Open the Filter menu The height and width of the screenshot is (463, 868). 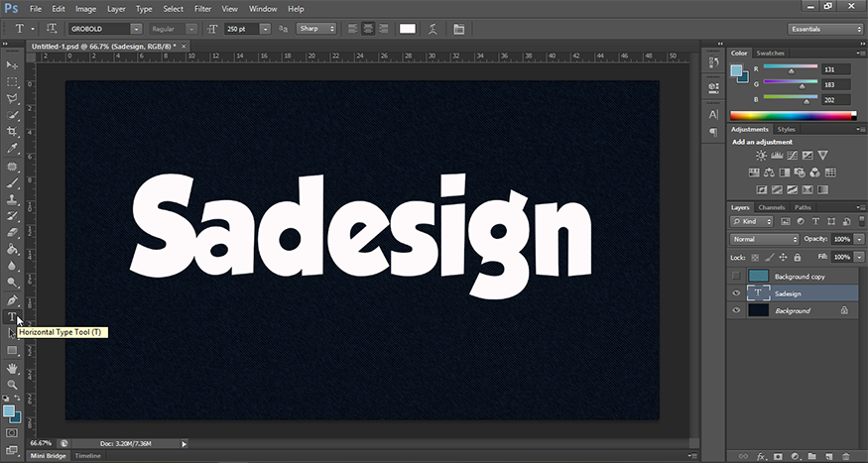click(x=202, y=9)
